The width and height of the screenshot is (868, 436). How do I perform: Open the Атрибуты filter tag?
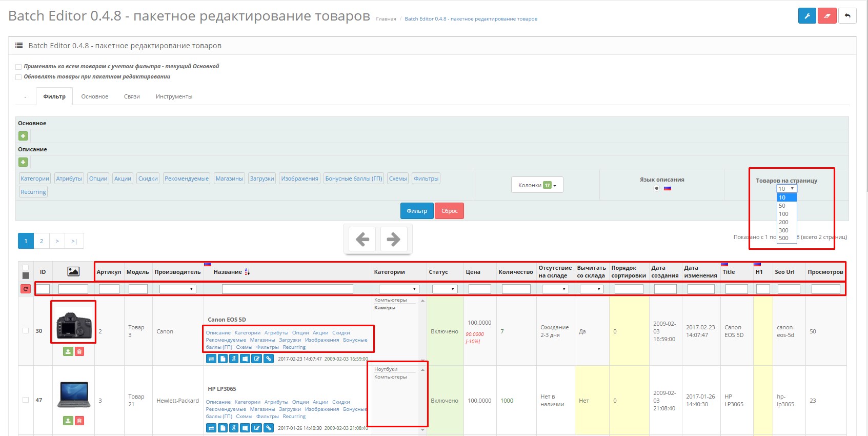coord(69,179)
